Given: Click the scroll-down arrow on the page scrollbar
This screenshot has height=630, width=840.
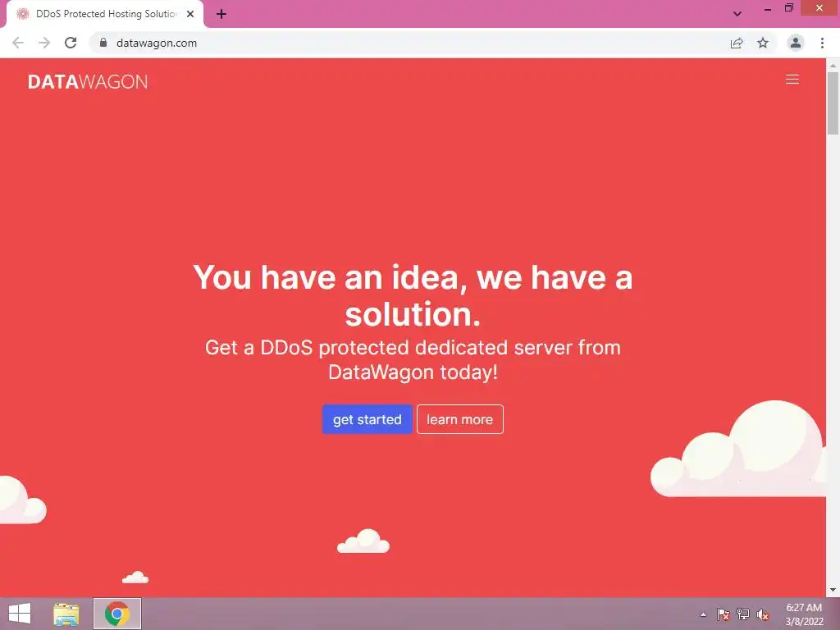Looking at the screenshot, I should [833, 590].
